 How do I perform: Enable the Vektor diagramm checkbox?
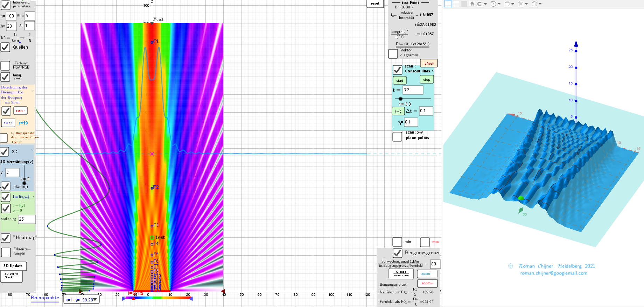(393, 53)
